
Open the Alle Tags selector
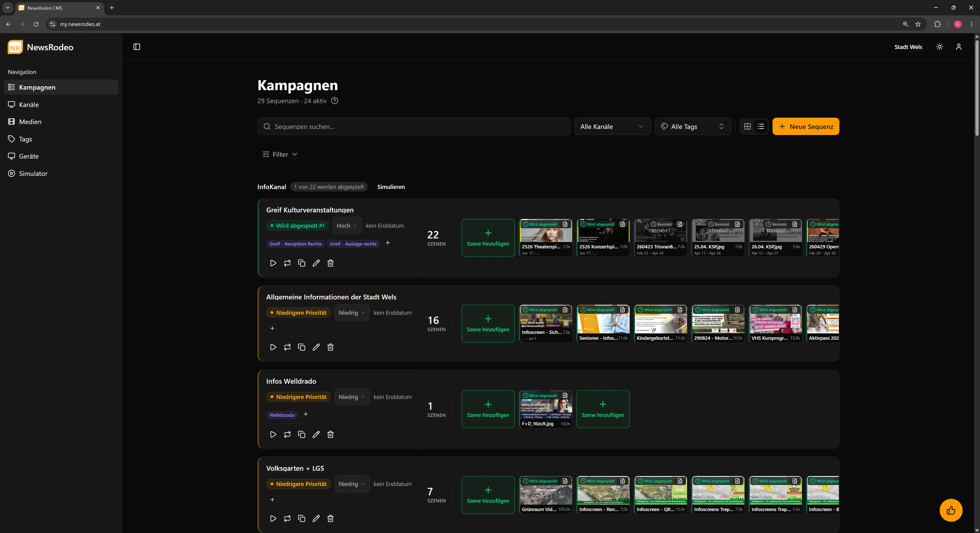click(692, 126)
